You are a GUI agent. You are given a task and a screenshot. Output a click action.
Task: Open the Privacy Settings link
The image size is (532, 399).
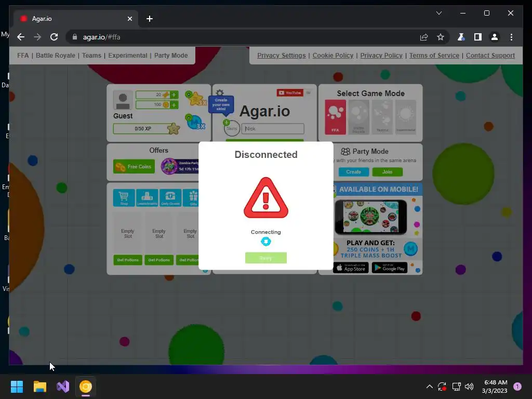click(x=281, y=55)
